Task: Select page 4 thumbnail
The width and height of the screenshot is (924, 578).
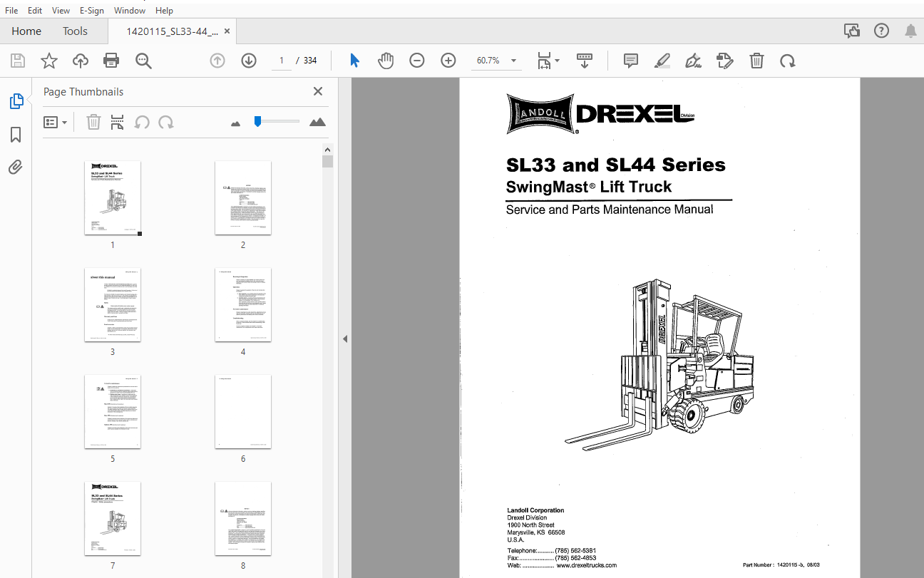Action: pyautogui.click(x=243, y=304)
